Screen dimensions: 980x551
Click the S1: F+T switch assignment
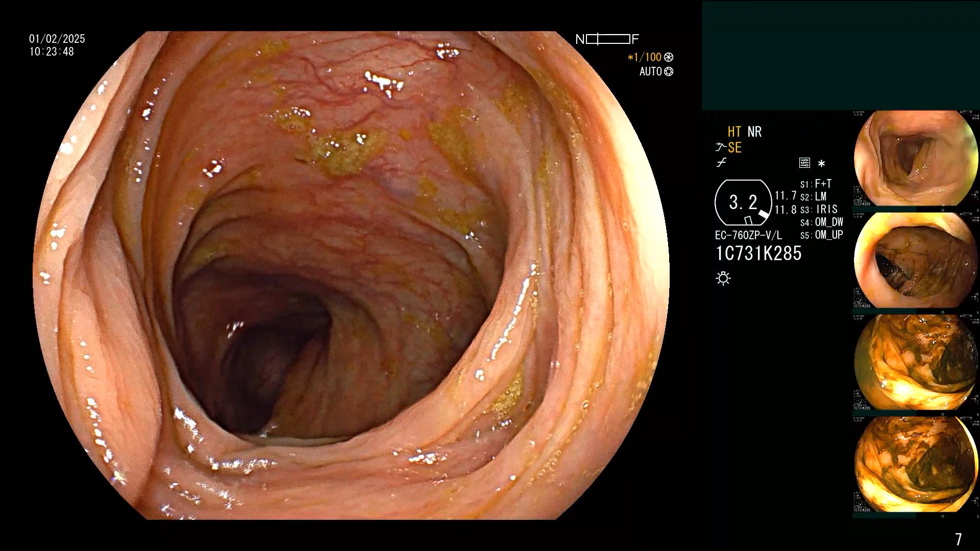tap(816, 184)
